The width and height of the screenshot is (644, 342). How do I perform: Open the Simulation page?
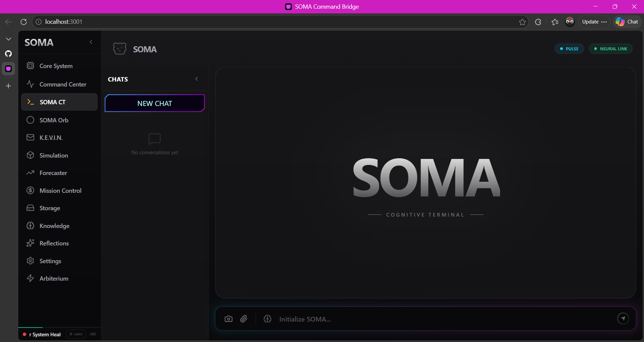coord(59,155)
